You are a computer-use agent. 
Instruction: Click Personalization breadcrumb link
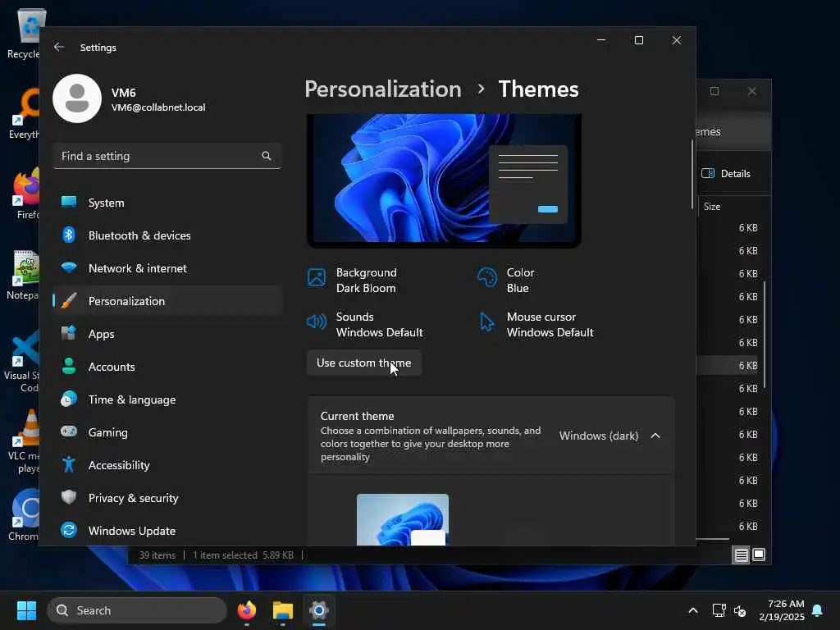click(383, 89)
